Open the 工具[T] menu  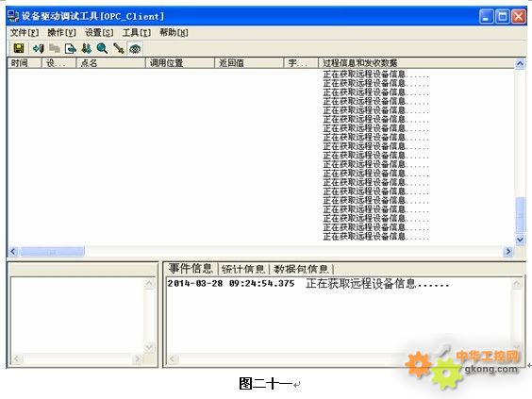[137, 33]
